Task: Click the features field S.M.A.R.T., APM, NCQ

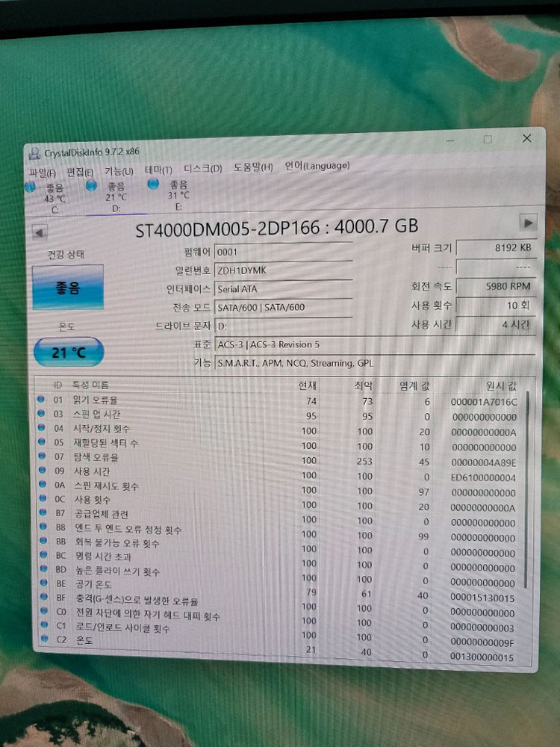Action: tap(376, 362)
